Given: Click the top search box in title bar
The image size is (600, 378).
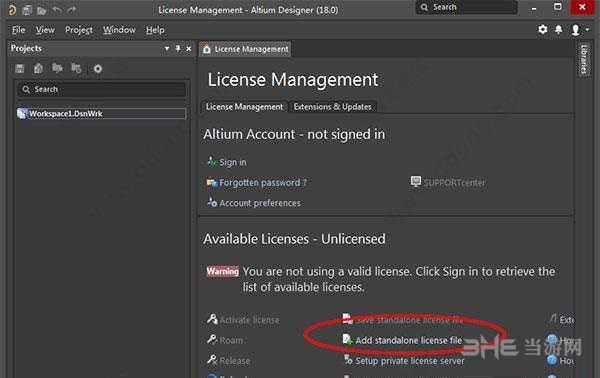Looking at the screenshot, I should (466, 7).
